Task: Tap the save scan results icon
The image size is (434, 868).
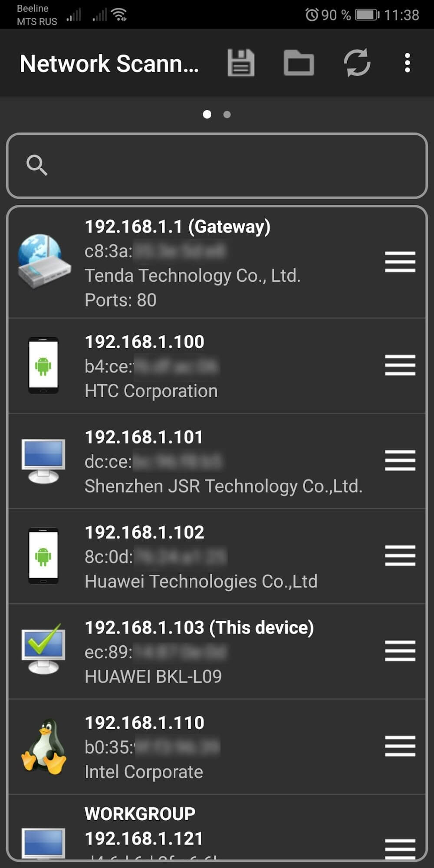Action: [241, 63]
